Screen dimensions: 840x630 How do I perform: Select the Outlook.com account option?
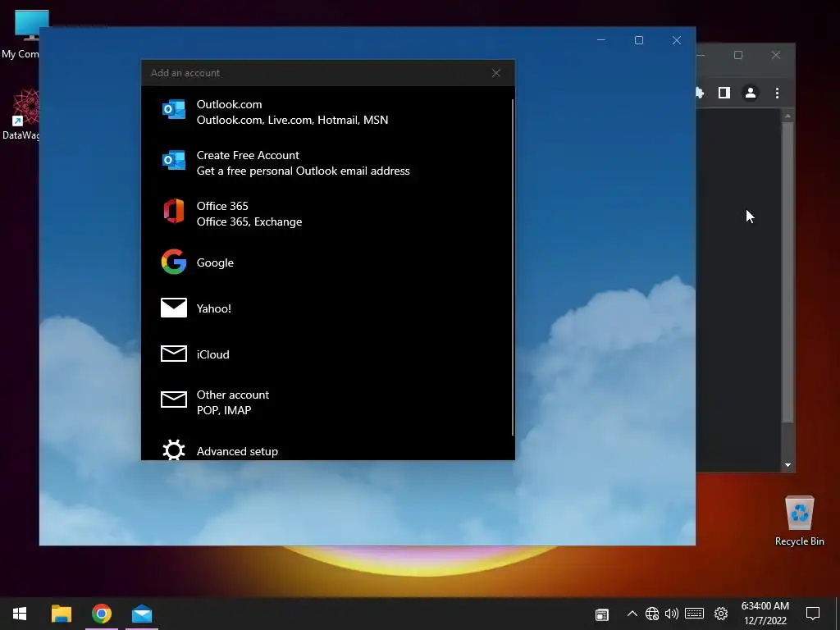pos(326,112)
